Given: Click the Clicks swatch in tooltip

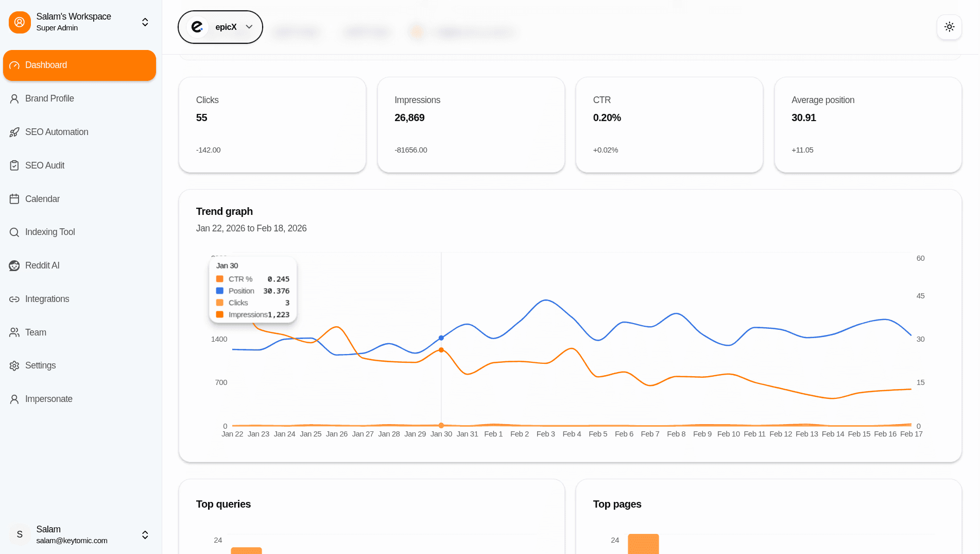Looking at the screenshot, I should click(x=220, y=303).
